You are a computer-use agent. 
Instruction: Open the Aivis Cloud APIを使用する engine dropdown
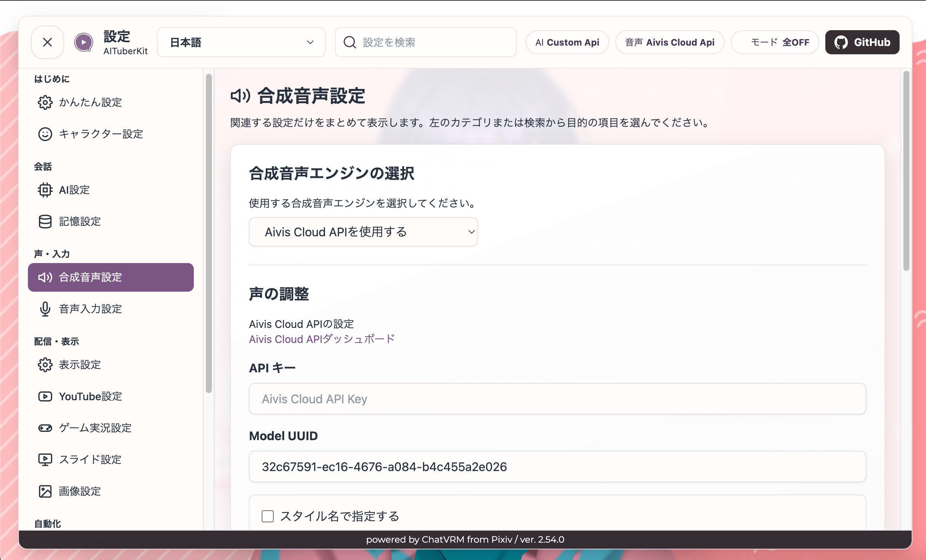point(363,232)
